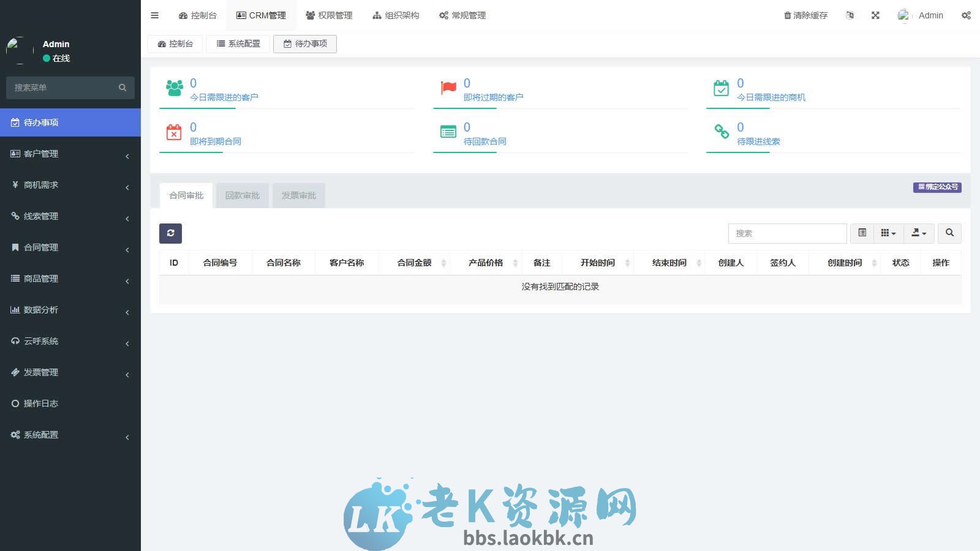Expand the 客户管理 sidebar menu
Viewport: 980px width, 551px height.
pyautogui.click(x=43, y=154)
